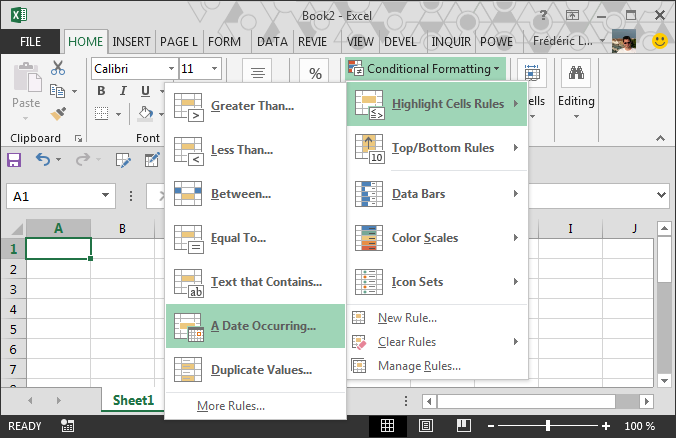Screen dimensions: 676x438
Task: Click the Undo arrow icon
Action: 43,159
